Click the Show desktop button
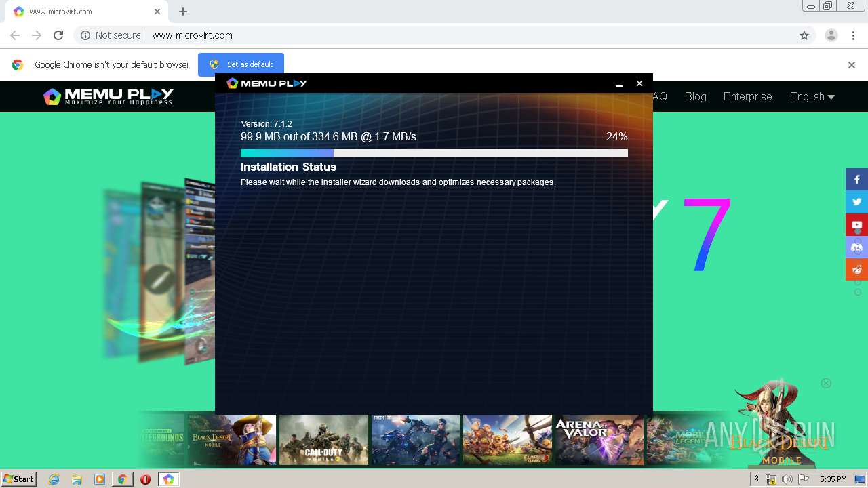This screenshot has width=868, height=488. (861, 479)
